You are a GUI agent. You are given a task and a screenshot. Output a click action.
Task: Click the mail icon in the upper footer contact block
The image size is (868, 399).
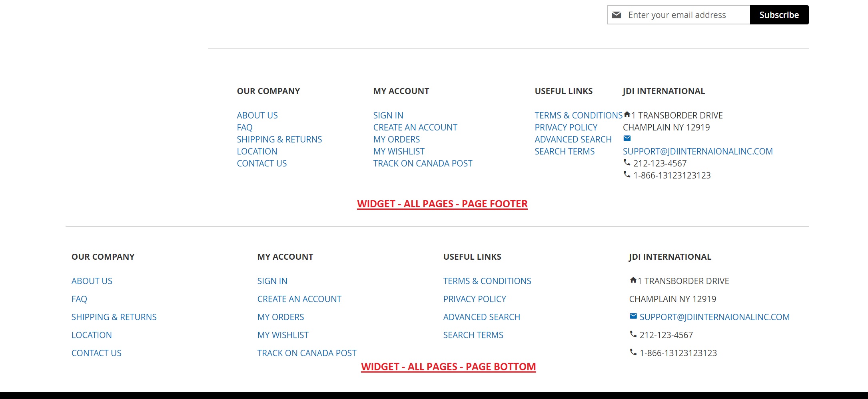click(x=627, y=138)
